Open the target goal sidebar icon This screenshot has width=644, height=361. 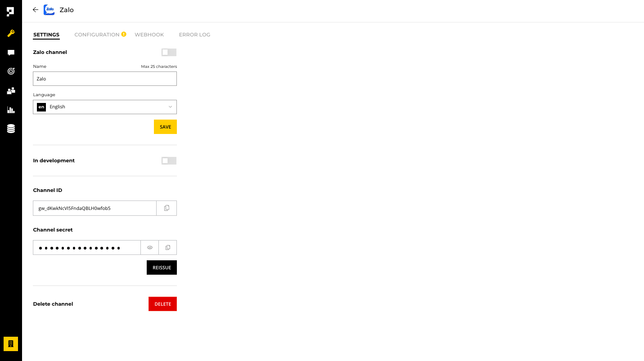[x=11, y=71]
